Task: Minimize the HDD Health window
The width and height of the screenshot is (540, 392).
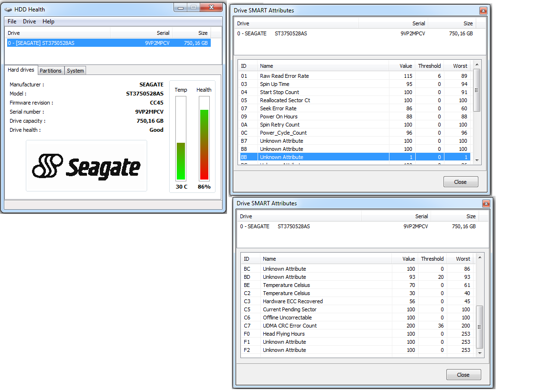Action: click(x=181, y=7)
